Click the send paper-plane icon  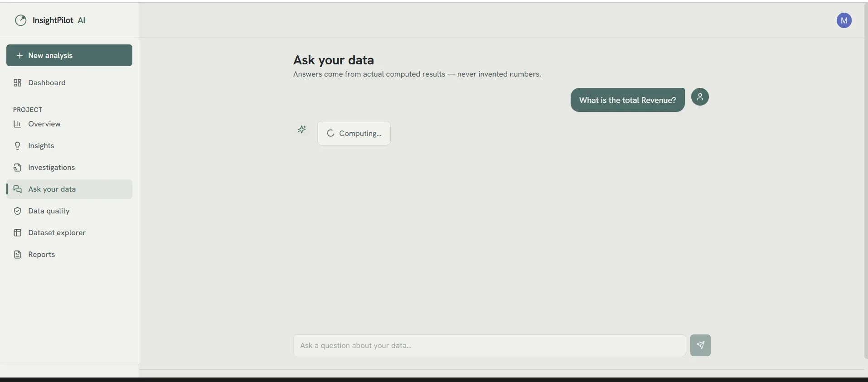coord(700,345)
